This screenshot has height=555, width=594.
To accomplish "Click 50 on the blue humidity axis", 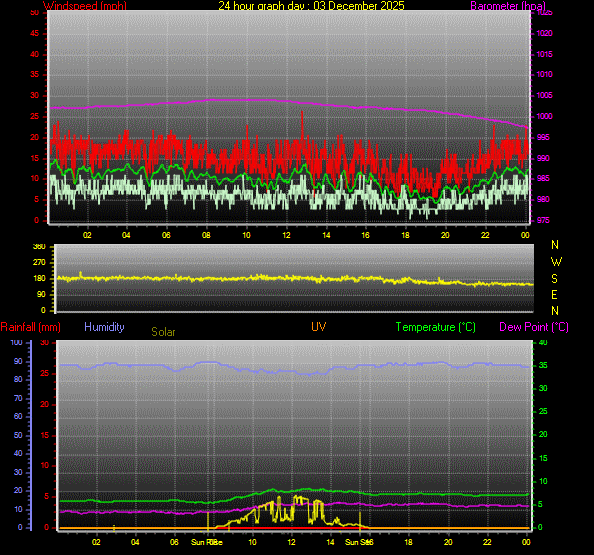I will (x=18, y=435).
